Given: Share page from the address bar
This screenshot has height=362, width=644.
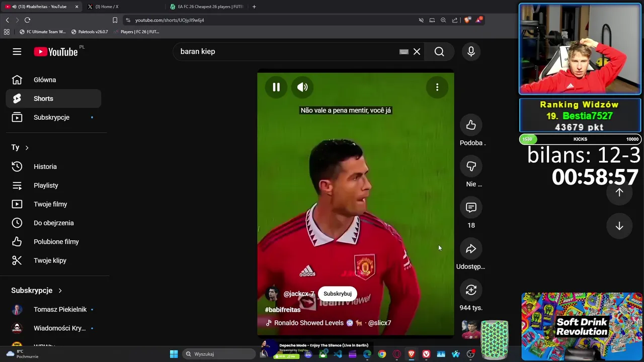Looking at the screenshot, I should [455, 20].
